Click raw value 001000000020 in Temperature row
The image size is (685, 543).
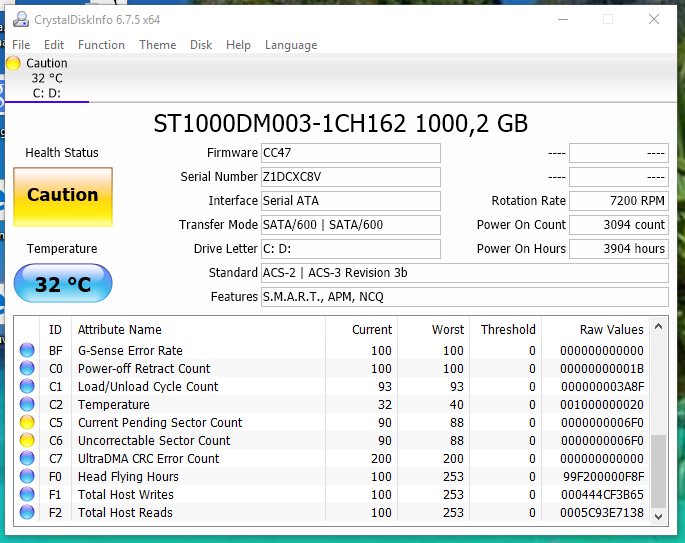(x=602, y=405)
